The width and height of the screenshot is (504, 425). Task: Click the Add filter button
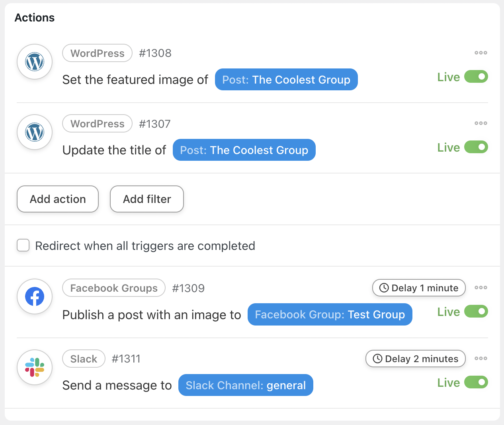click(147, 199)
